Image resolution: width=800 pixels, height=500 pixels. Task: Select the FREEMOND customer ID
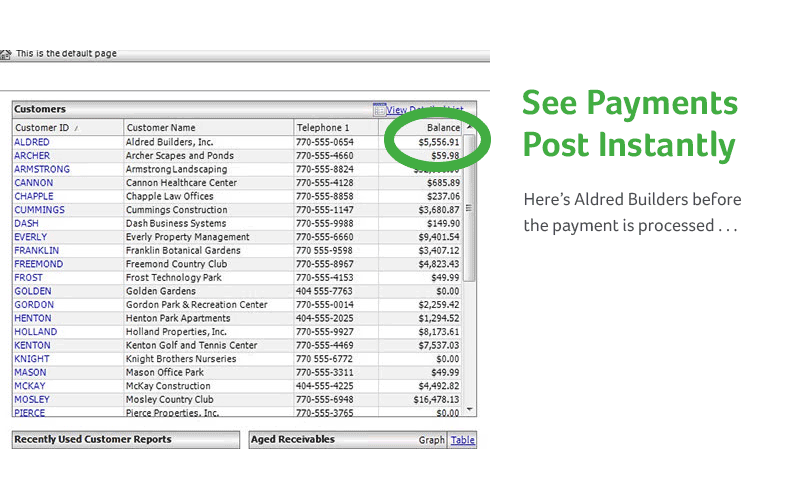38,264
